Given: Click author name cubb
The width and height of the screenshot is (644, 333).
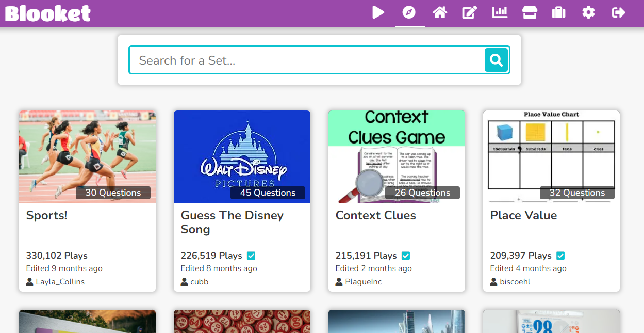Looking at the screenshot, I should 200,282.
